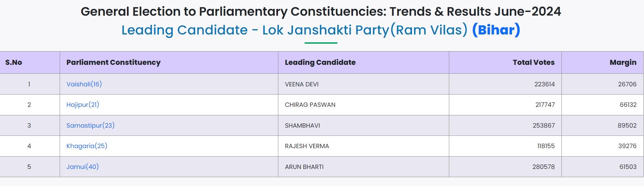The height and width of the screenshot is (186, 644).
Task: Click Jamui's total votes value 280578
Action: point(543,167)
